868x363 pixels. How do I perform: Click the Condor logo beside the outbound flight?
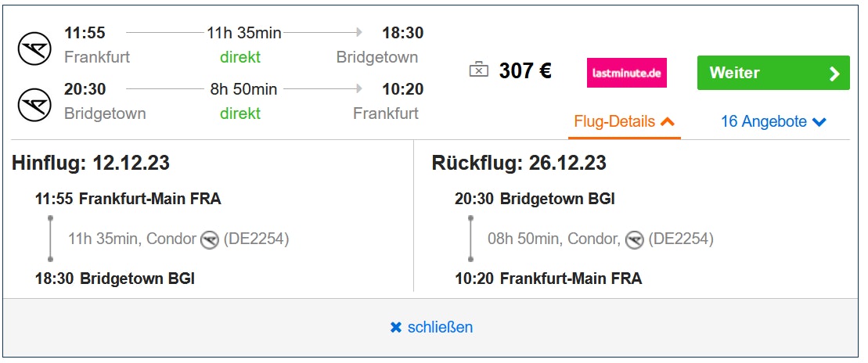pyautogui.click(x=34, y=49)
